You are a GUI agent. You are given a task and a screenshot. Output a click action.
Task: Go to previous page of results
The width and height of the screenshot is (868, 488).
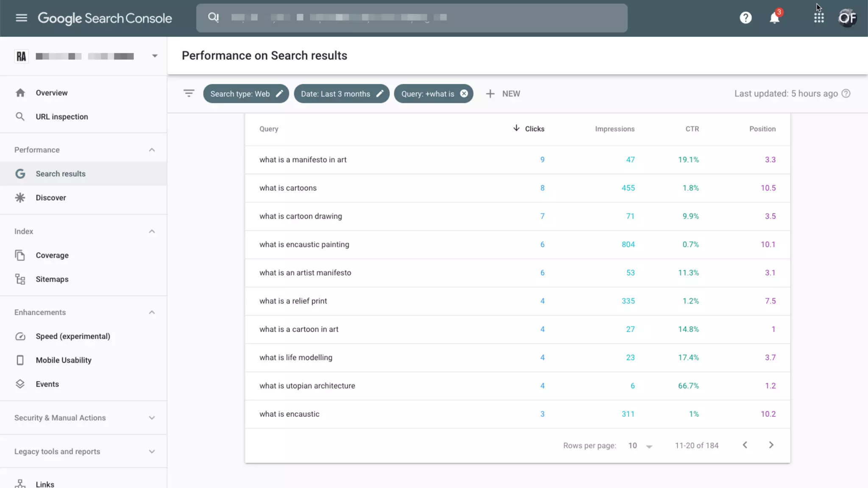745,445
